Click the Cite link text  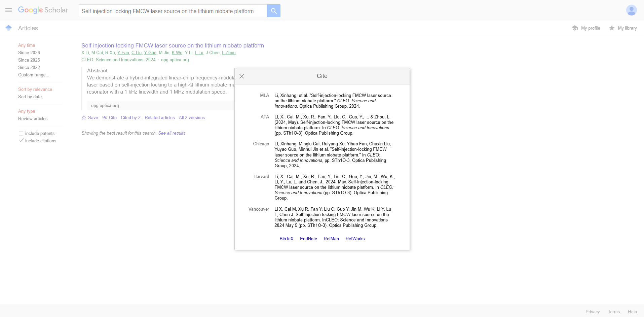113,117
